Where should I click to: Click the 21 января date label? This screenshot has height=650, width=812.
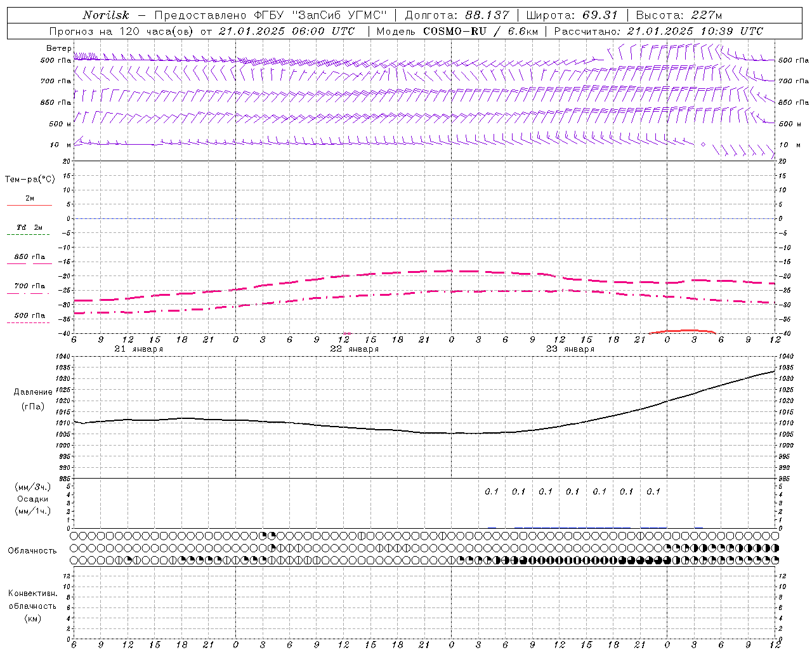(x=138, y=349)
